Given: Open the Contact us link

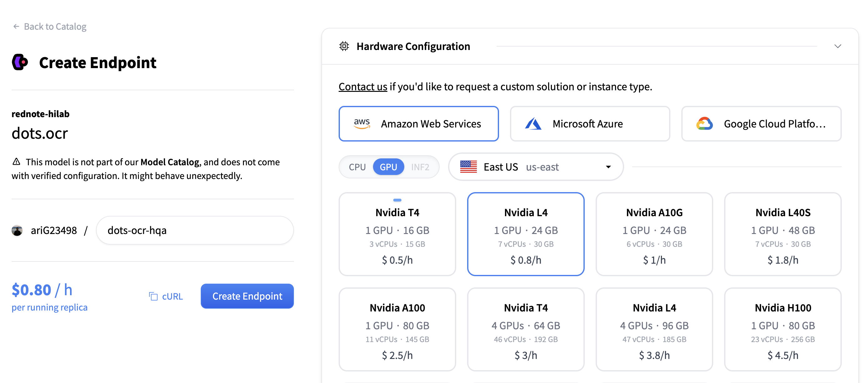Looking at the screenshot, I should pos(363,87).
